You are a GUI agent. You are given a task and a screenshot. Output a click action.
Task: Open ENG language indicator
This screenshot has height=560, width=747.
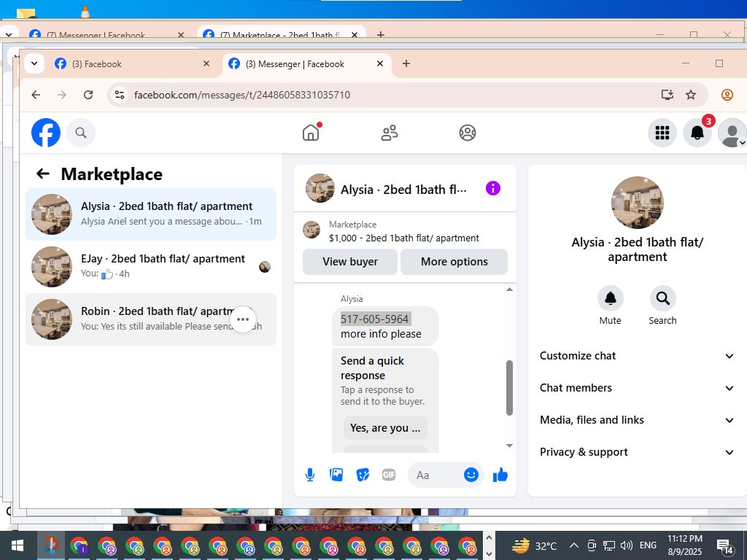click(648, 545)
